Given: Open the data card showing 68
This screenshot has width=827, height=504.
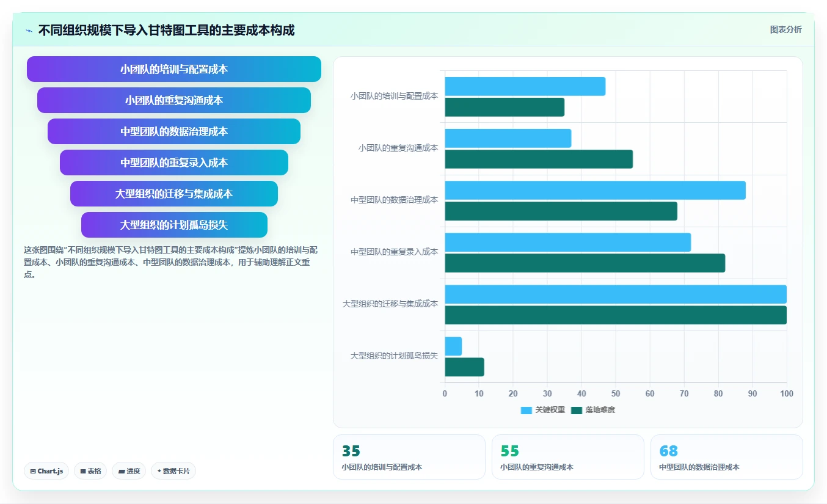Looking at the screenshot, I should pos(727,457).
